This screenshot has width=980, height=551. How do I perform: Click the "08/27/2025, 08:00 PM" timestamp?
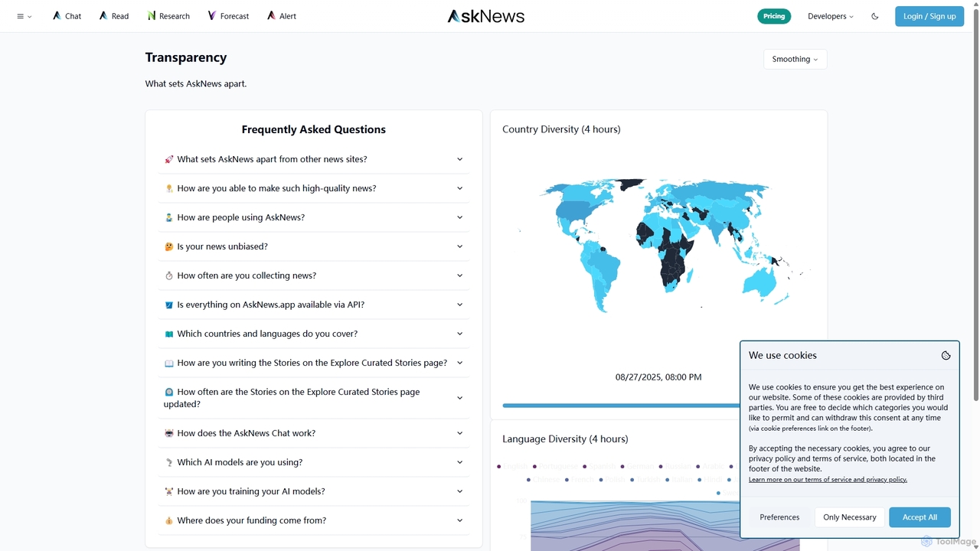658,377
